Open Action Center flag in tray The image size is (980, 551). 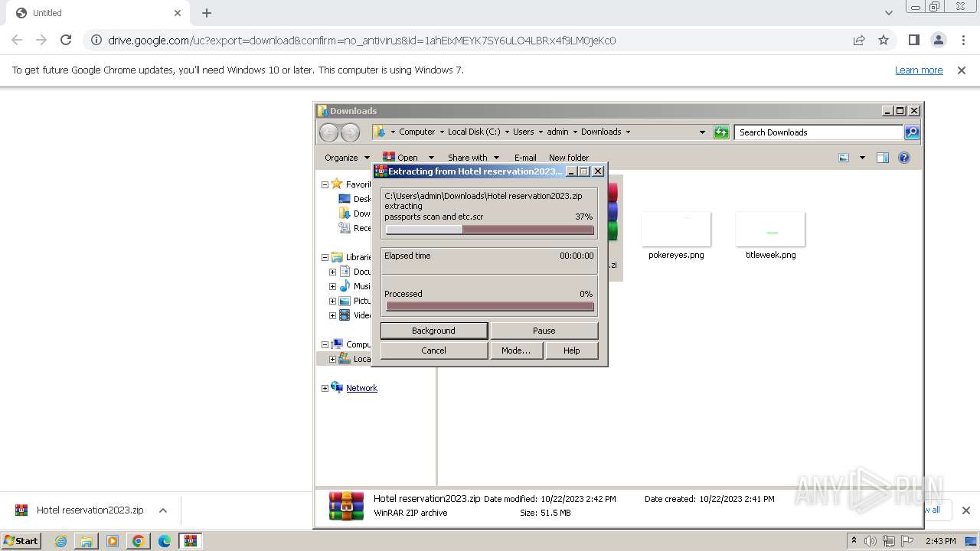click(907, 541)
